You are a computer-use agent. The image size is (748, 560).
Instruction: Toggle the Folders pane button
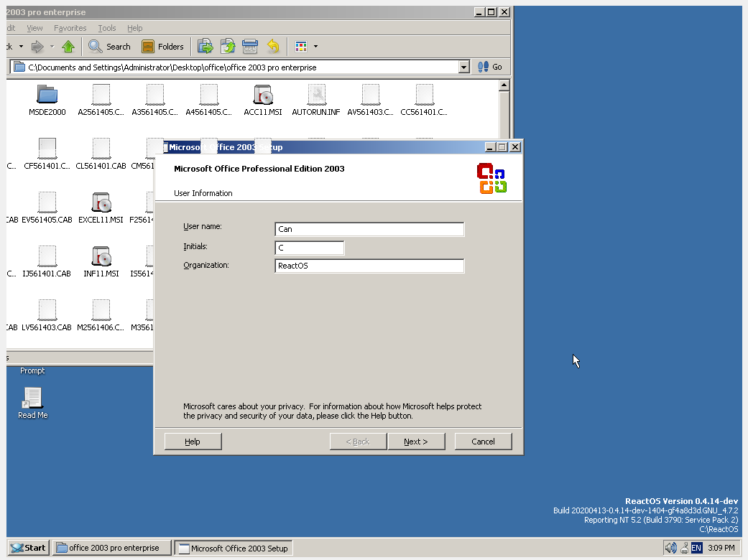click(x=162, y=47)
